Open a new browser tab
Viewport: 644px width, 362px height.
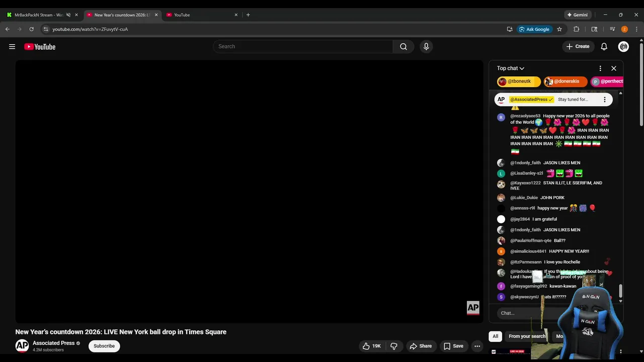tap(248, 15)
